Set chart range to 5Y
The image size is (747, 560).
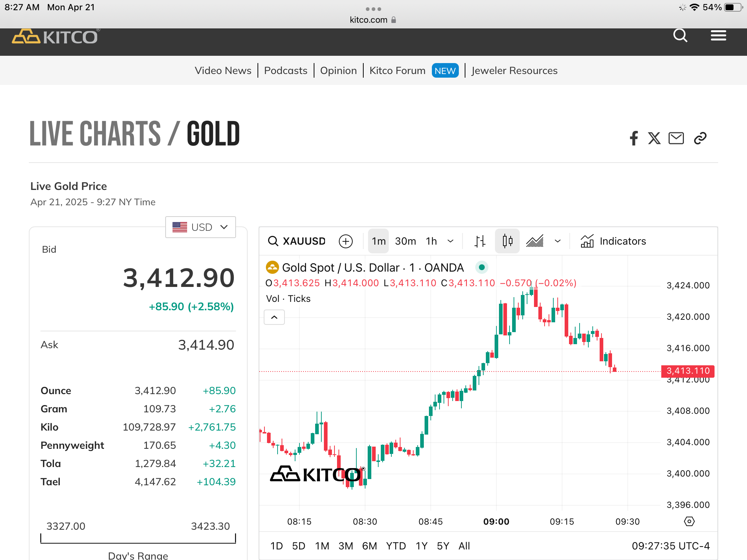443,546
